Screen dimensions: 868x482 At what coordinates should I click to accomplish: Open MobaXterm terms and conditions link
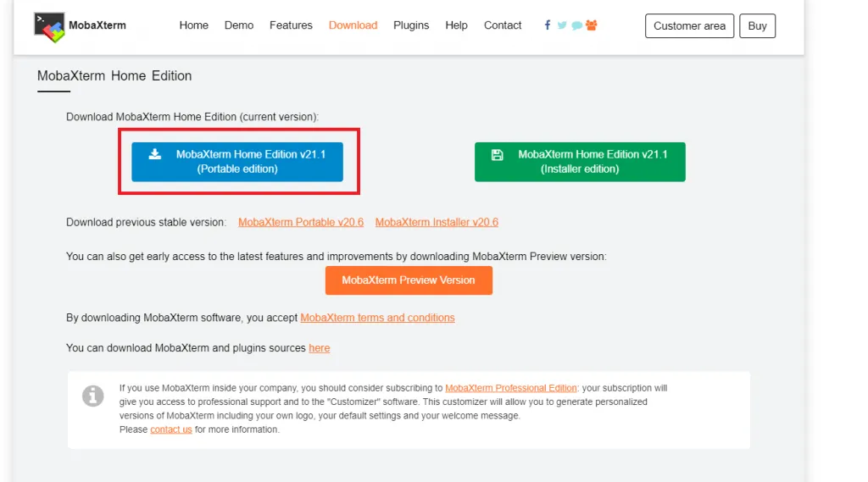pos(377,318)
